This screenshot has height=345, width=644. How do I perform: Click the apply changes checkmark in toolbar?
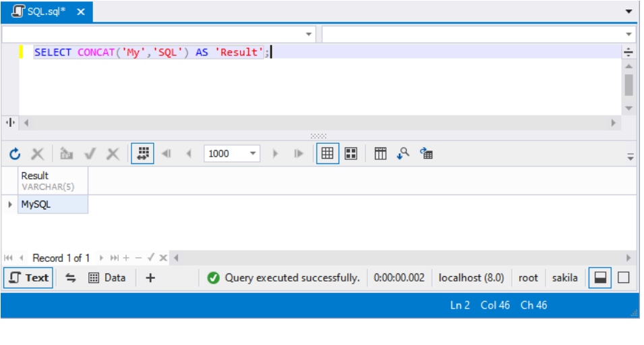(90, 154)
